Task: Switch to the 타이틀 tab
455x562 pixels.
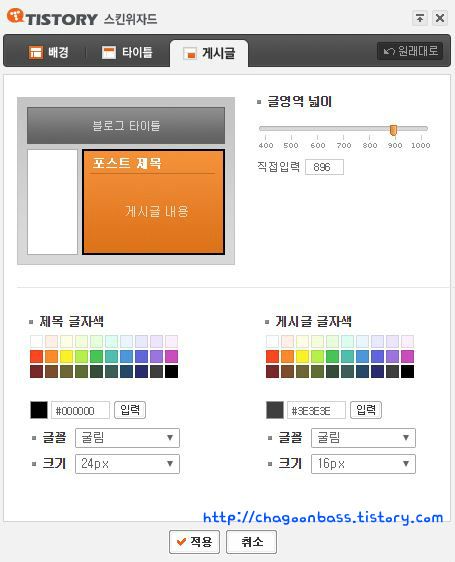Action: click(127, 53)
